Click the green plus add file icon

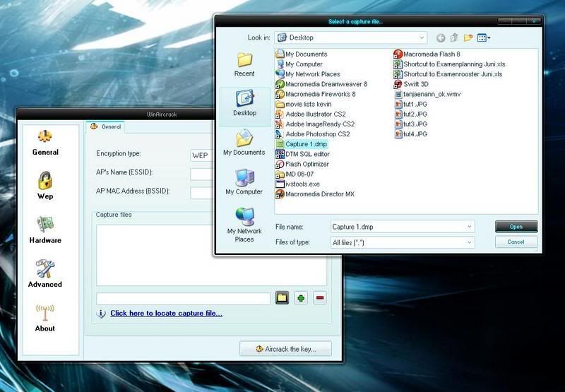click(x=302, y=298)
